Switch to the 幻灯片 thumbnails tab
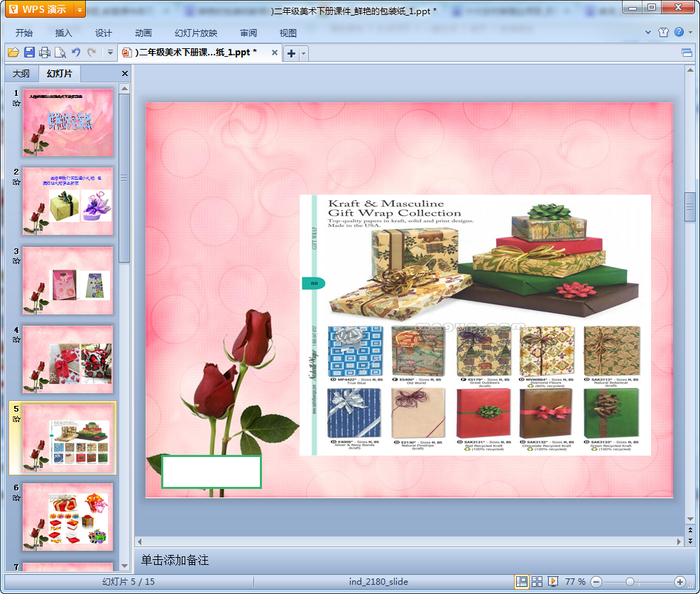The height and width of the screenshot is (594, 700). [60, 74]
